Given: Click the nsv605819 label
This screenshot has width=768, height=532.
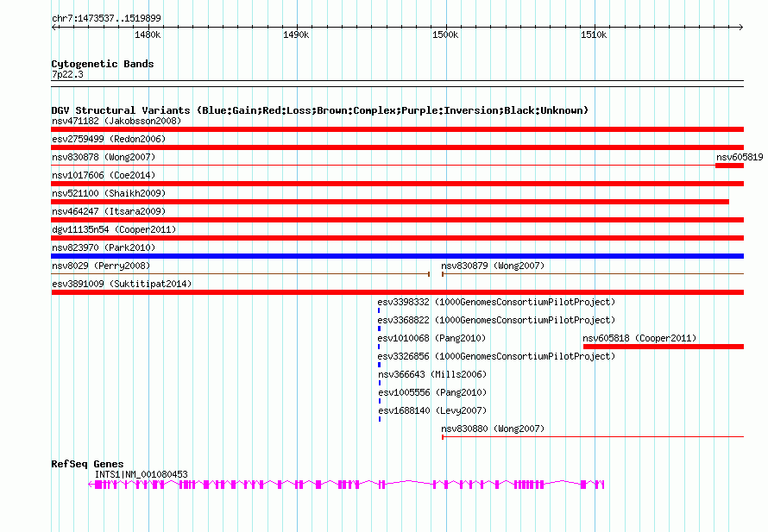Looking at the screenshot, I should pyautogui.click(x=740, y=157).
